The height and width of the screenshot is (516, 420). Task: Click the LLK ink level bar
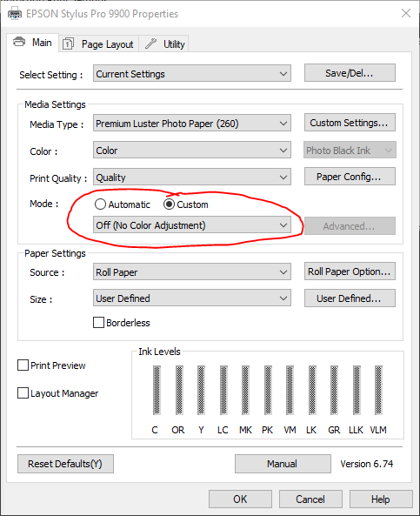(x=357, y=390)
